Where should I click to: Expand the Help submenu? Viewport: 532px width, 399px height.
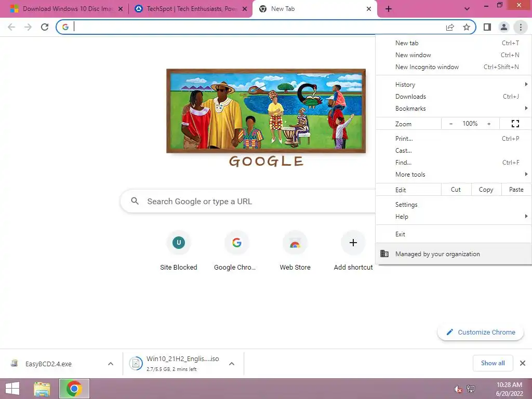(x=454, y=217)
